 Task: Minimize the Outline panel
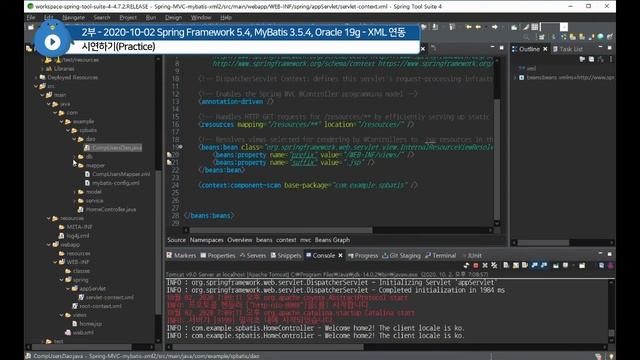point(600,48)
